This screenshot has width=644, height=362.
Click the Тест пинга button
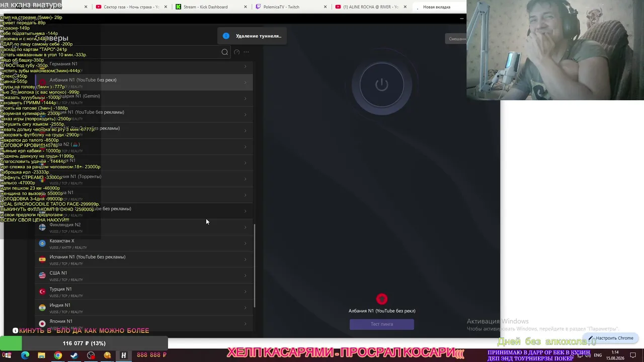(x=382, y=324)
